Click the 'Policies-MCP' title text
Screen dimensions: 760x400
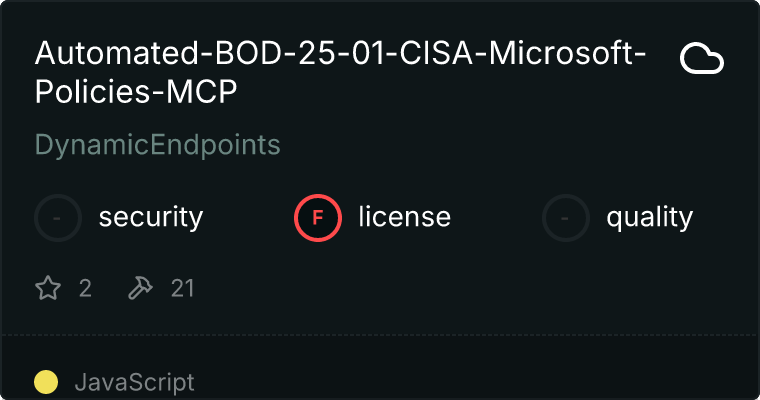(138, 91)
